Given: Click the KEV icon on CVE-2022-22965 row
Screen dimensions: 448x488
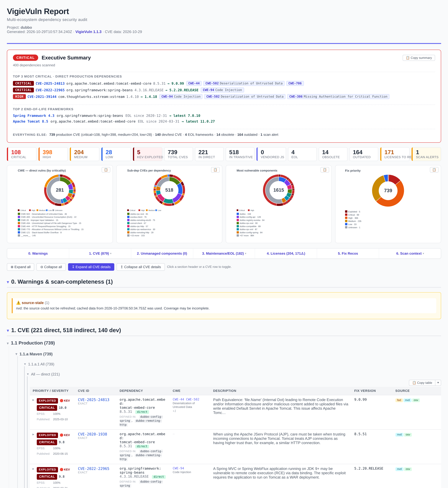Looking at the screenshot, I should pos(62,470).
